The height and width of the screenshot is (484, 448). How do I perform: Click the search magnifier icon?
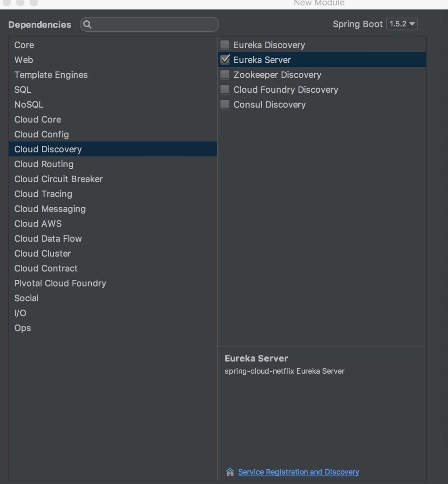coord(87,24)
